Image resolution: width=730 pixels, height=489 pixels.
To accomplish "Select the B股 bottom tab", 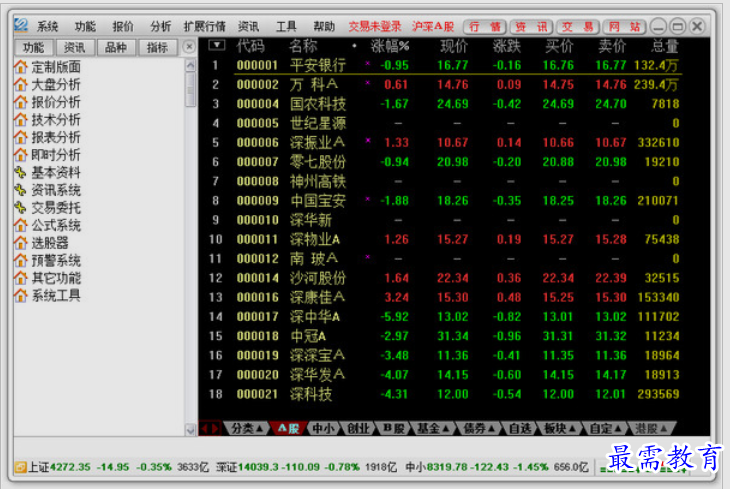I will 393,428.
